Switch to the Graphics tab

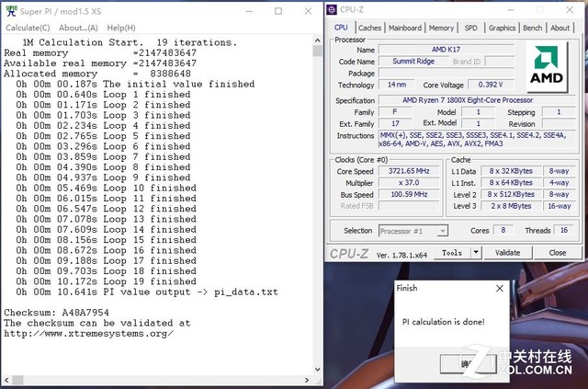click(x=502, y=28)
